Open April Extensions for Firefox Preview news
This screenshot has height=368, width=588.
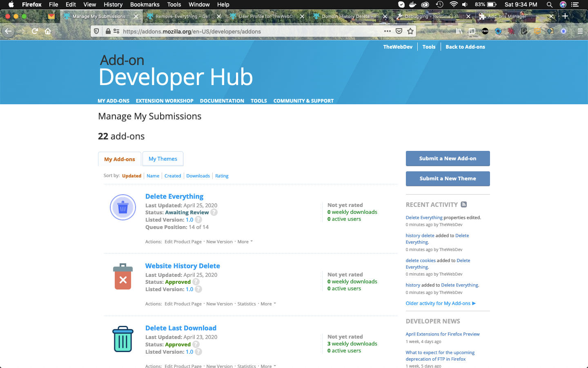(x=443, y=334)
